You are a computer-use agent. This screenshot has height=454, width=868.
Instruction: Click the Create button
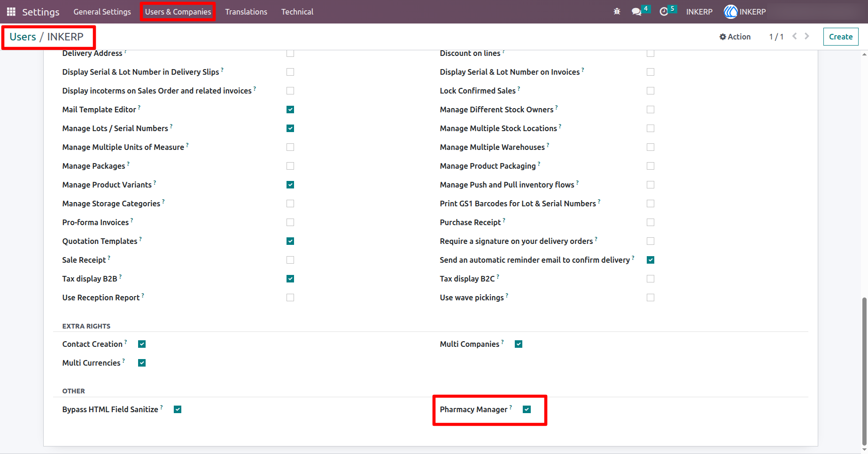coord(841,37)
